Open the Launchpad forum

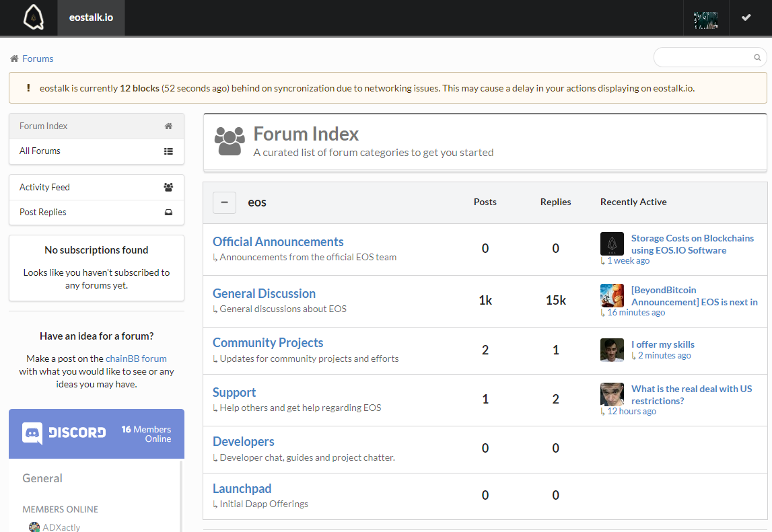242,489
